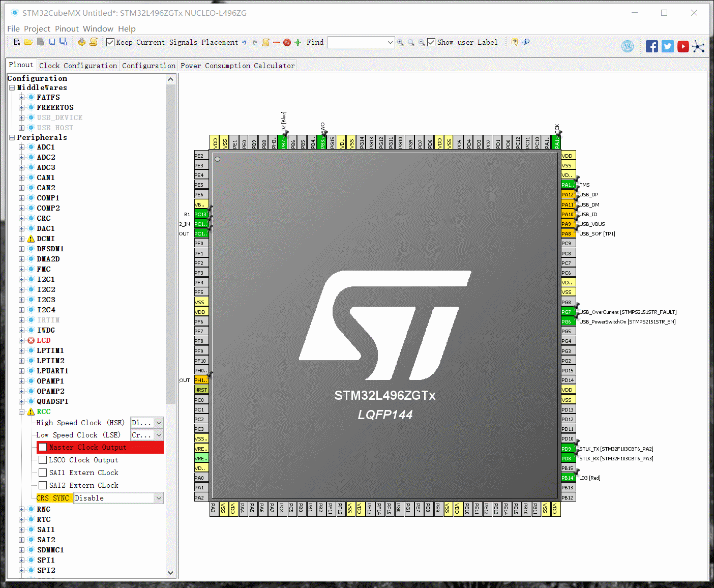
Task: Open the Help menu
Action: coord(127,29)
